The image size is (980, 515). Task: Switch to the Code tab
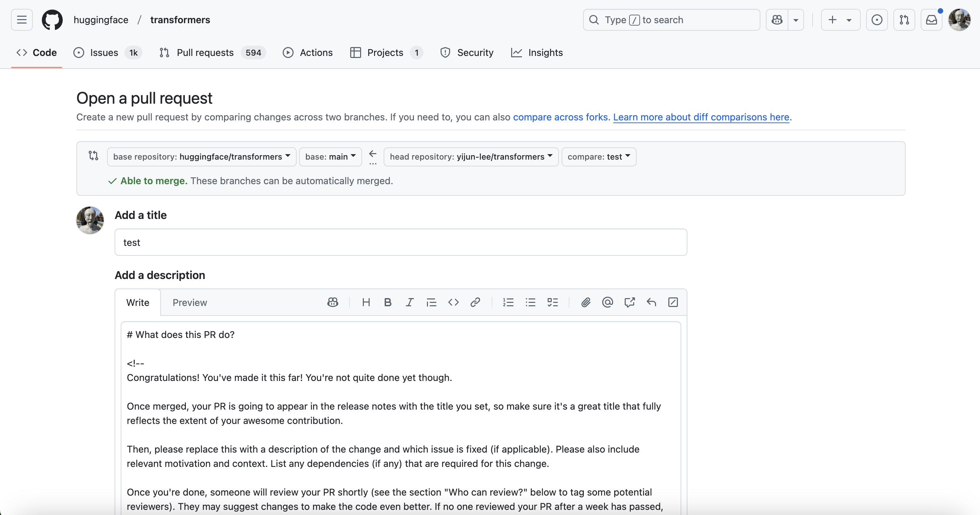pos(36,53)
